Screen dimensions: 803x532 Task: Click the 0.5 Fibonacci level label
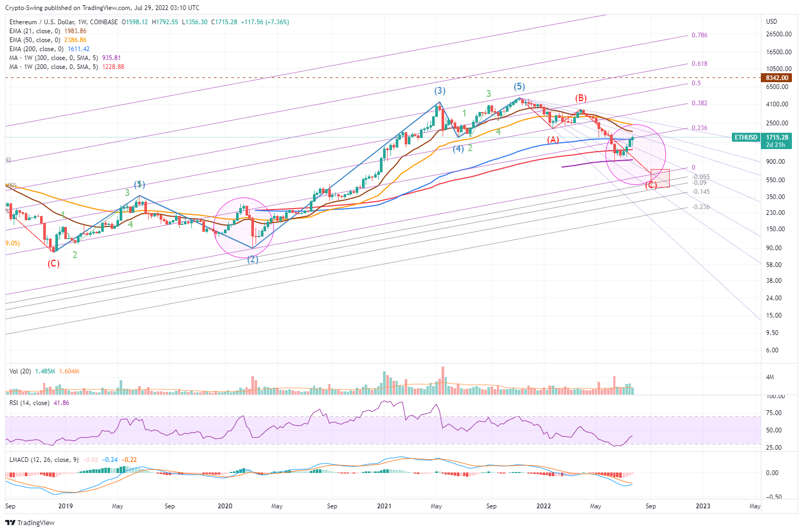coord(696,83)
